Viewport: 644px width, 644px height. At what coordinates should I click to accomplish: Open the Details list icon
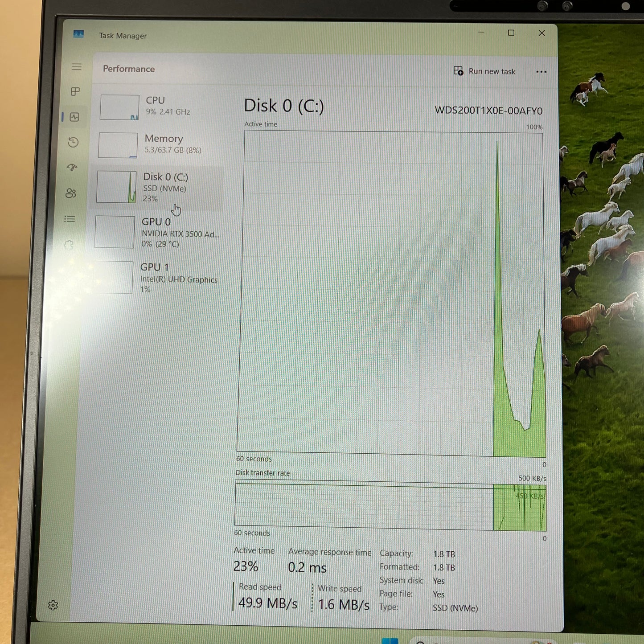coord(69,219)
